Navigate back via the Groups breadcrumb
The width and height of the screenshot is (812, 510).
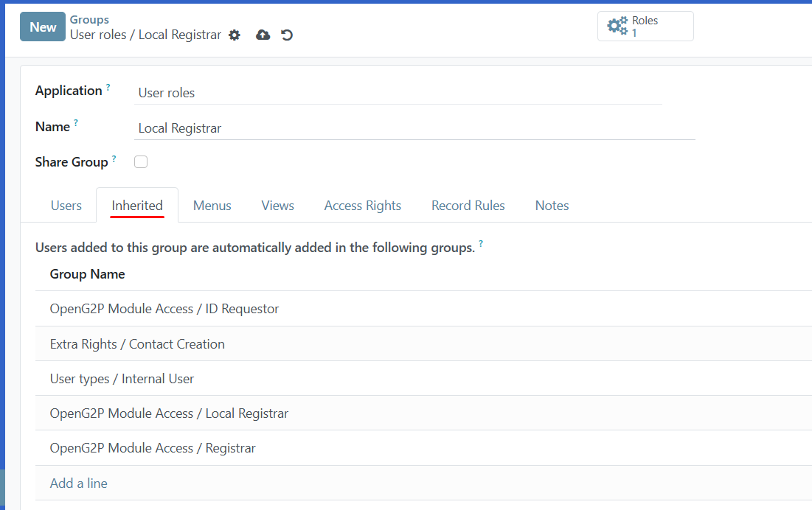89,19
